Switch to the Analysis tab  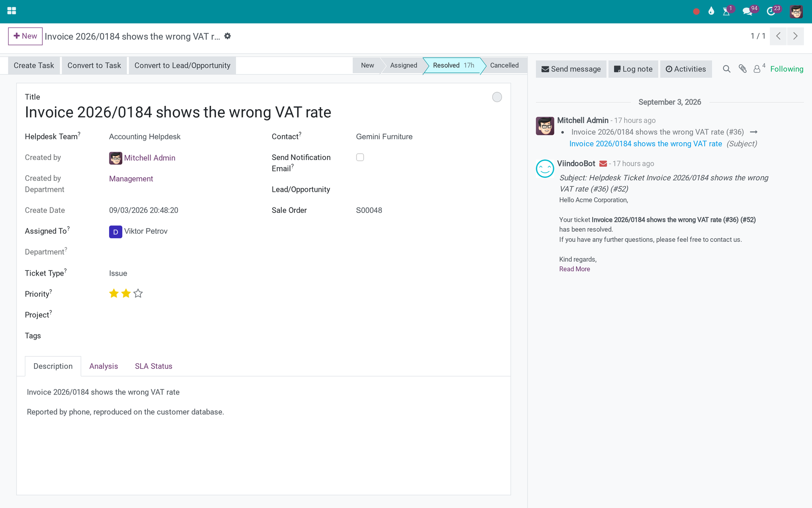click(x=104, y=366)
